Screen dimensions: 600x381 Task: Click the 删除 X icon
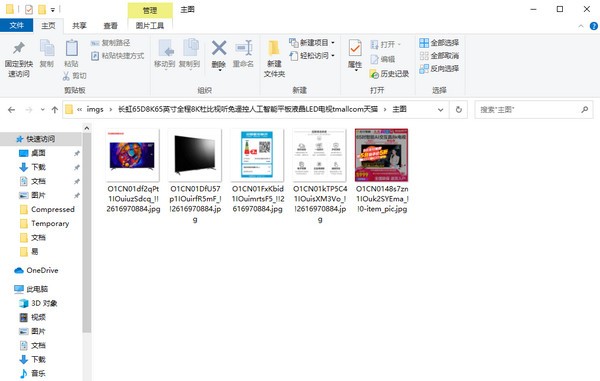coord(219,48)
